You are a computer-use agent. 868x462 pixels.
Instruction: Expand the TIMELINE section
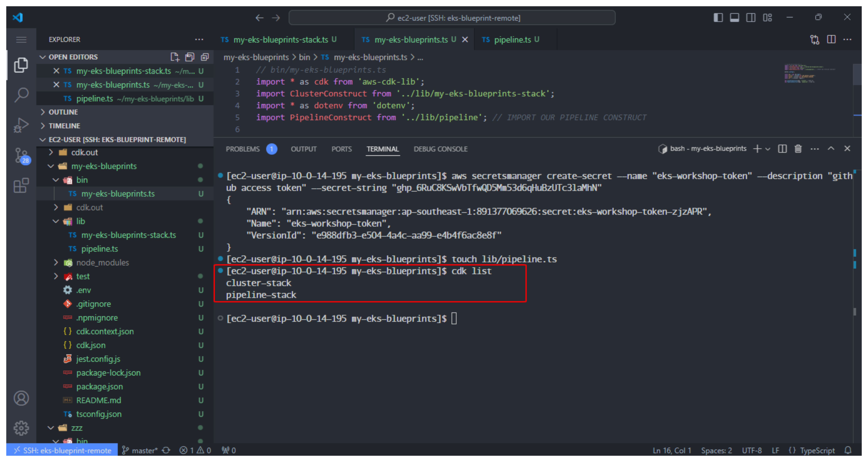(43, 126)
